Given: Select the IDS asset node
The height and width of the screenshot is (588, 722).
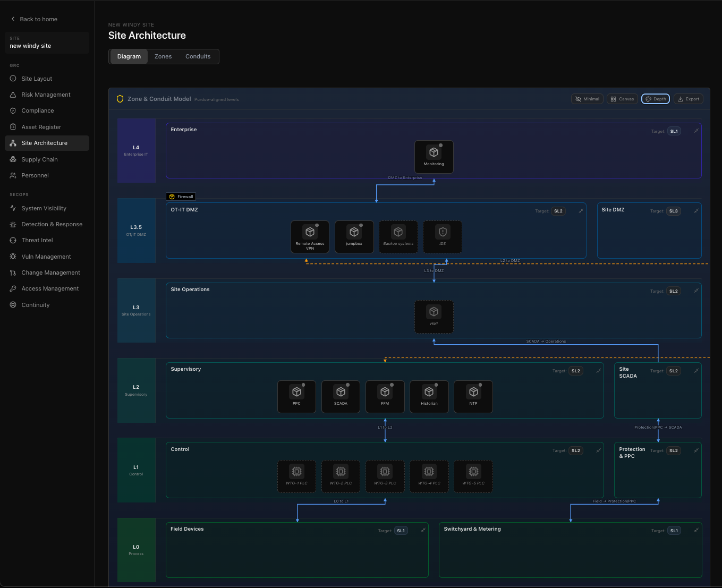Looking at the screenshot, I should click(x=443, y=237).
